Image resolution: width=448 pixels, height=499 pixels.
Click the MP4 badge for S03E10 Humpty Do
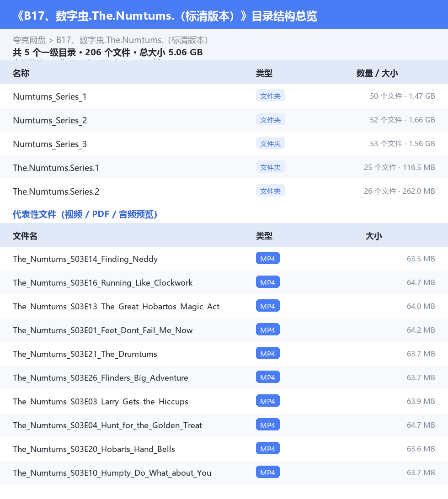tap(268, 472)
